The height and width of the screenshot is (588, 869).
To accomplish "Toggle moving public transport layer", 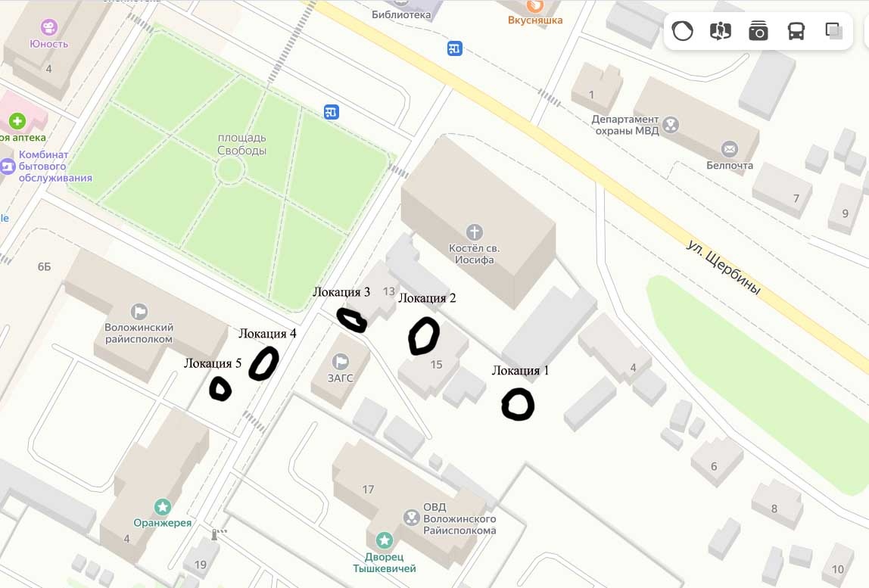I will 796,31.
